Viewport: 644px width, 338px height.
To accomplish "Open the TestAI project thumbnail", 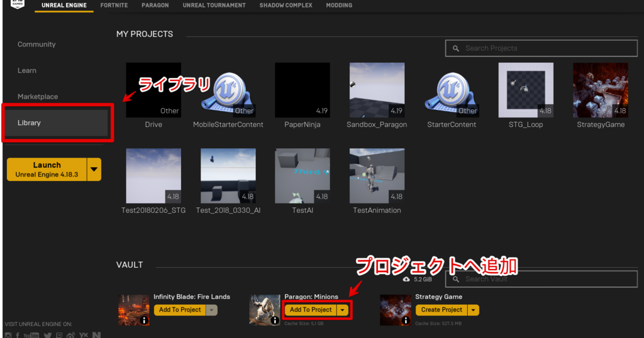I will [x=303, y=176].
